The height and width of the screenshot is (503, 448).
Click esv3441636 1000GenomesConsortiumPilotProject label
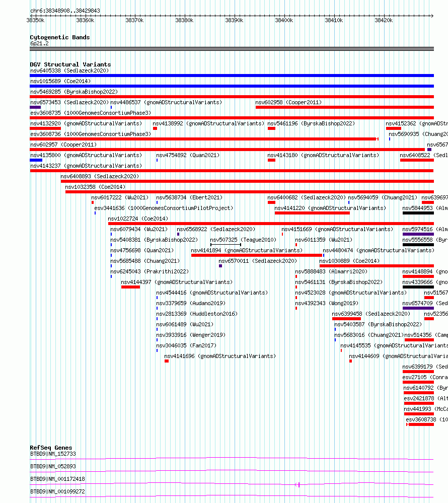point(164,208)
